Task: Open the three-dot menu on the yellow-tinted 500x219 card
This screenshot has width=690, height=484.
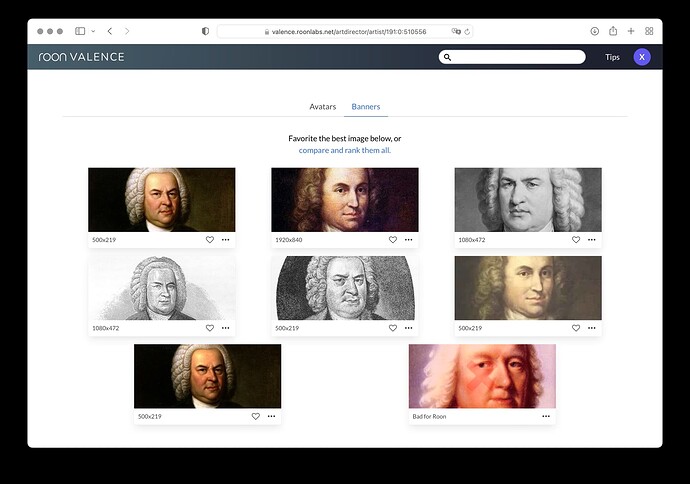Action: tap(592, 328)
